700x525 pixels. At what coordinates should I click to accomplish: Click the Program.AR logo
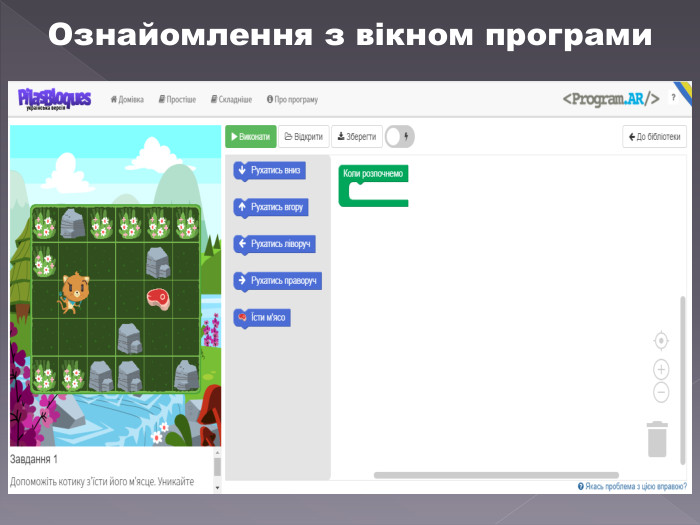tap(611, 99)
